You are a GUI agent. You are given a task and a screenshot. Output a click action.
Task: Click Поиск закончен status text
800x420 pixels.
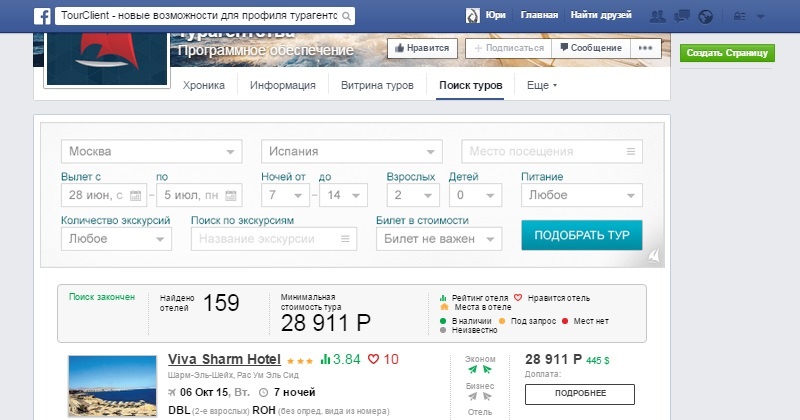102,297
